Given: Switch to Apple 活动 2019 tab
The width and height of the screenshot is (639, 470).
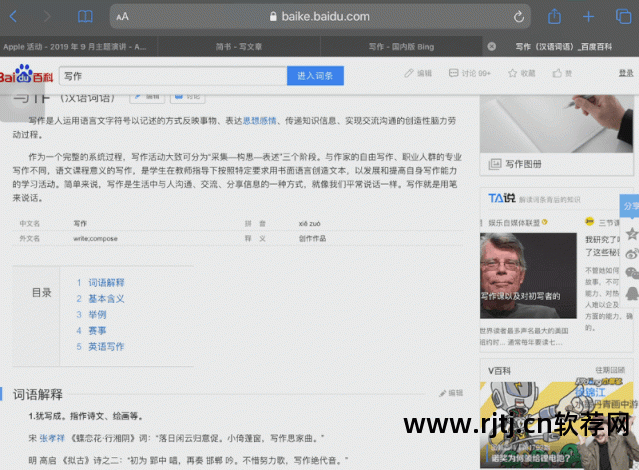Looking at the screenshot, I should point(75,46).
